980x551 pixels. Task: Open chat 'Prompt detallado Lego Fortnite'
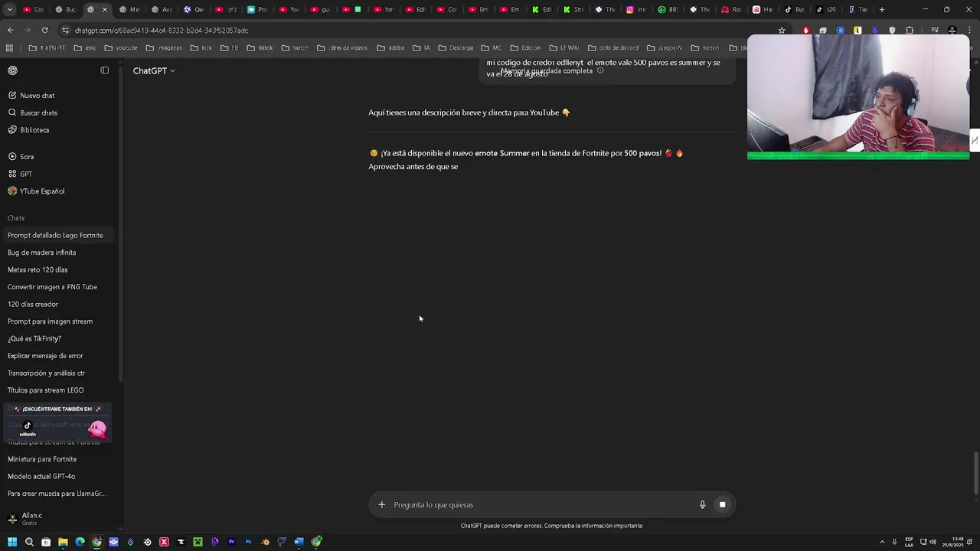click(x=60, y=235)
